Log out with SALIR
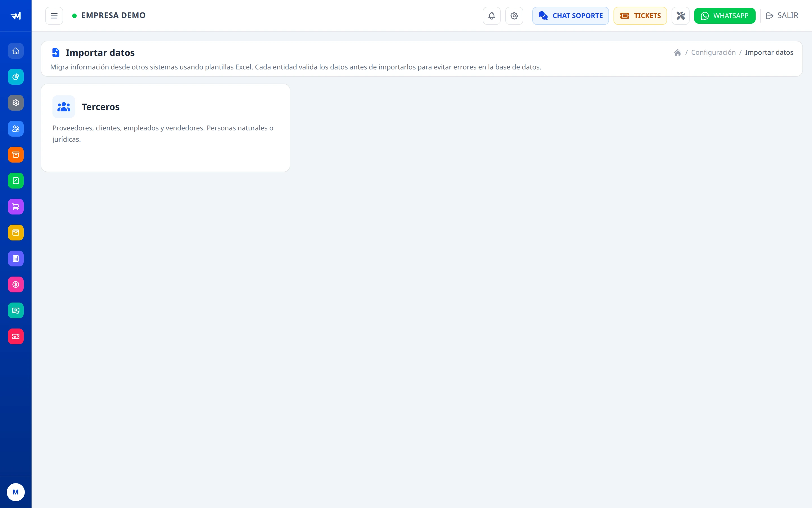812x508 pixels. click(x=782, y=16)
